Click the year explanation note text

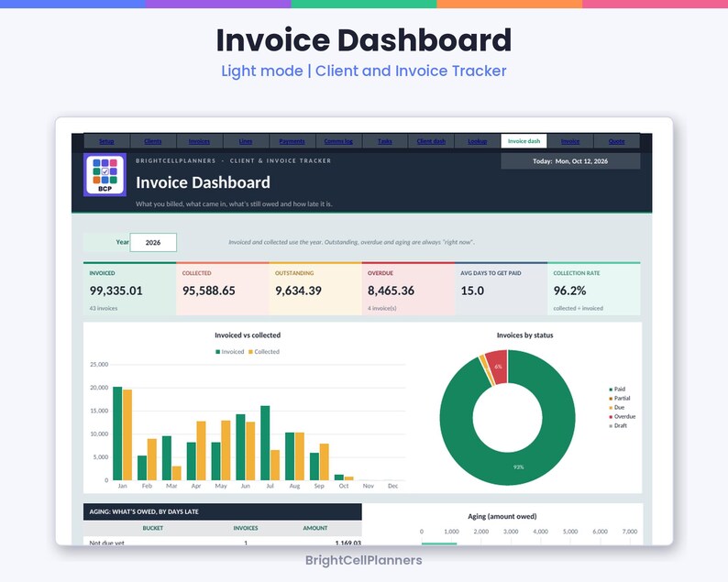351,242
